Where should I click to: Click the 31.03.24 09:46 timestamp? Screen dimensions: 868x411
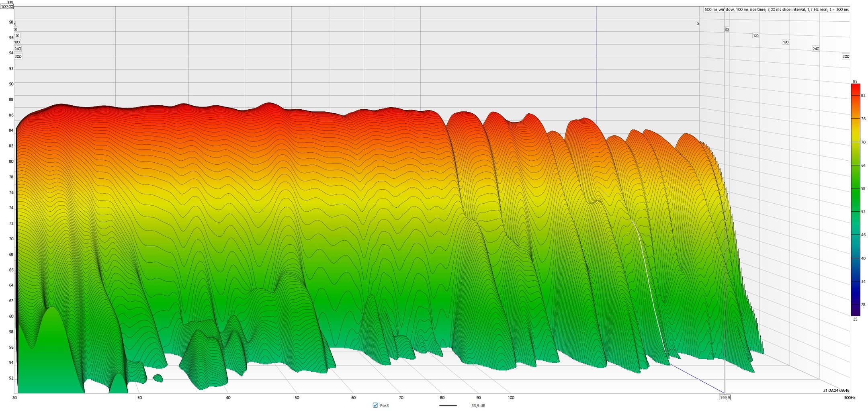click(x=836, y=391)
